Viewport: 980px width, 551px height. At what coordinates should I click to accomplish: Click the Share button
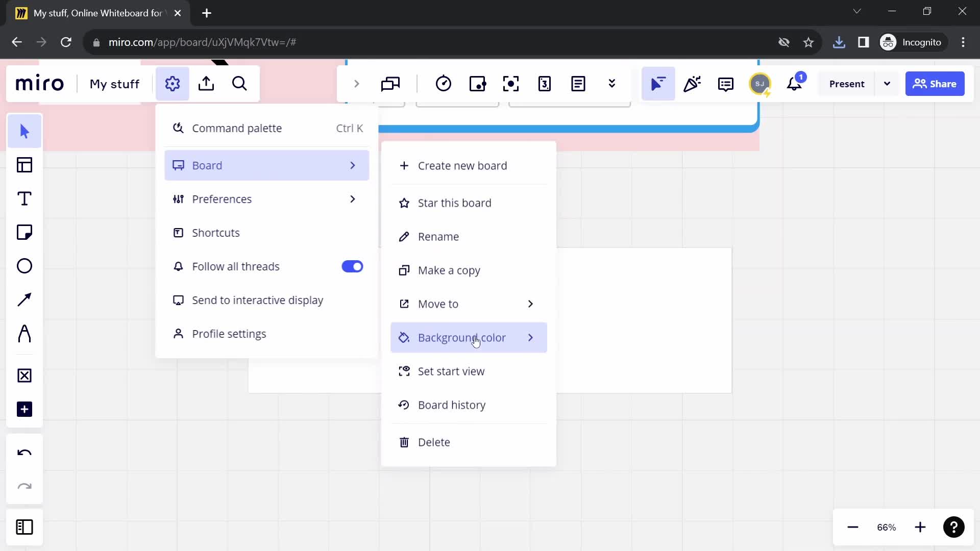pyautogui.click(x=935, y=84)
